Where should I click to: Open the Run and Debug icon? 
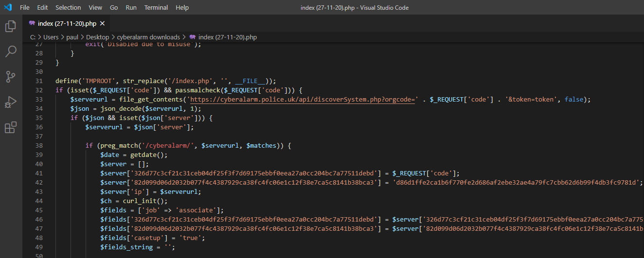[x=11, y=102]
